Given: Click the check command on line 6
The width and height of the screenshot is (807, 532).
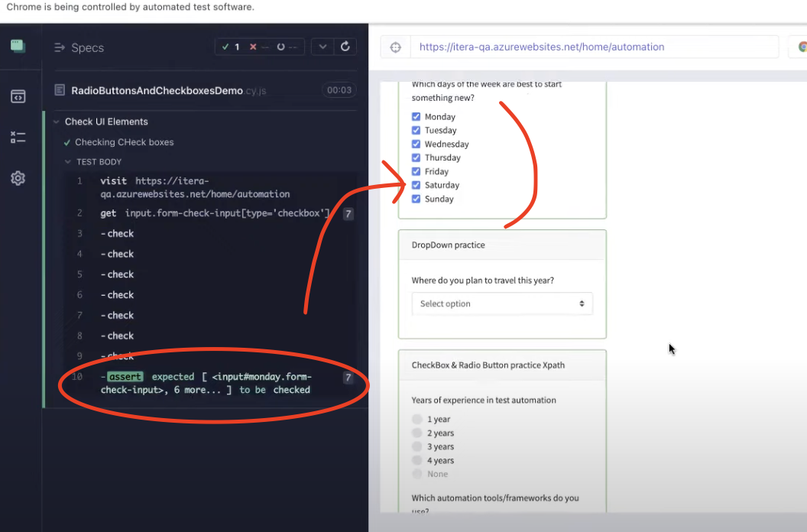Looking at the screenshot, I should pos(210,294).
